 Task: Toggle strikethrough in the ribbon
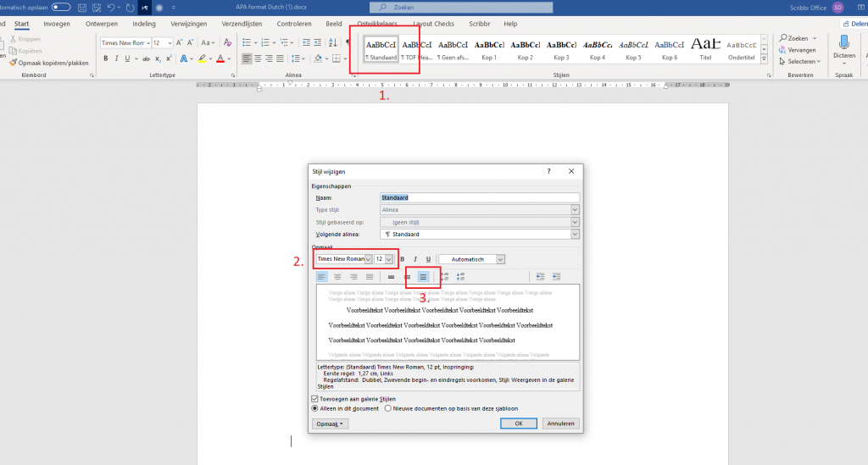(146, 58)
